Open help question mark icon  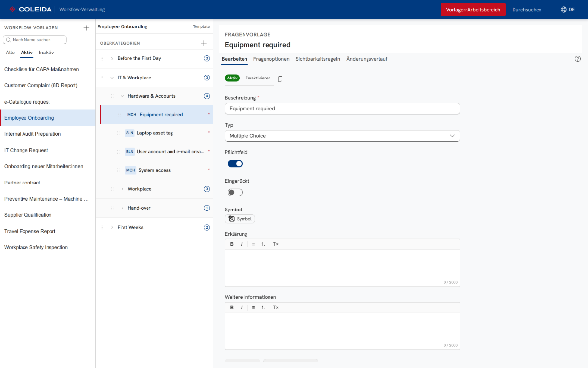click(x=577, y=59)
